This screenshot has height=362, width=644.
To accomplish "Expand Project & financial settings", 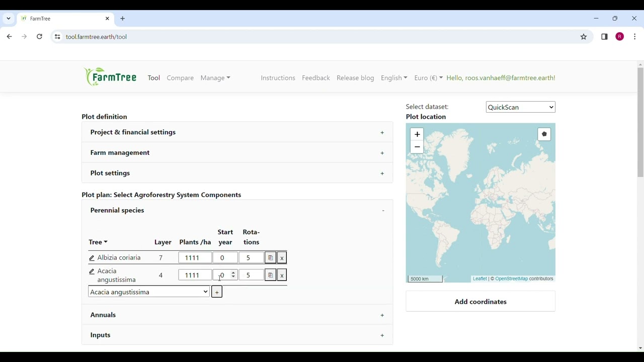I will [237, 132].
